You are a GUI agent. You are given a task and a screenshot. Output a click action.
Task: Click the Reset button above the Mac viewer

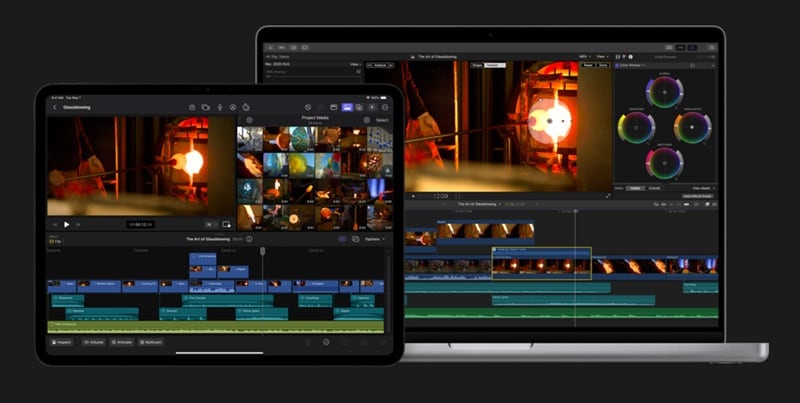tap(587, 65)
